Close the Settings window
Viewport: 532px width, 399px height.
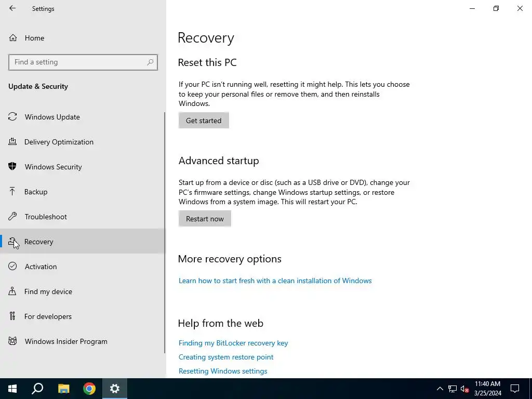point(520,8)
